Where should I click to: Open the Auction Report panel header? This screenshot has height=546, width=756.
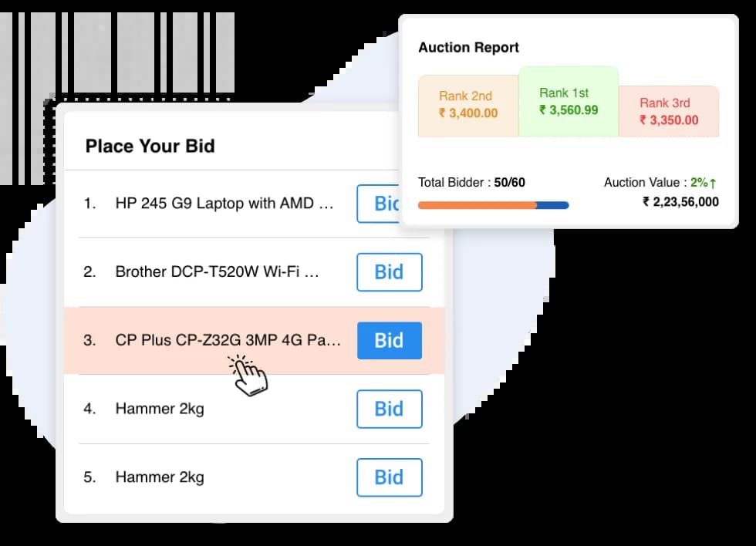(x=468, y=48)
